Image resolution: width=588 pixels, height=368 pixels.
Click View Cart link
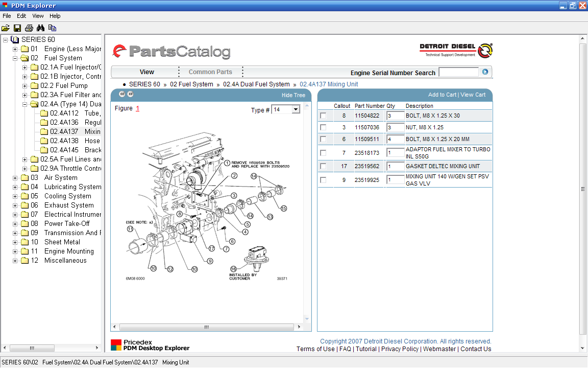click(x=473, y=95)
